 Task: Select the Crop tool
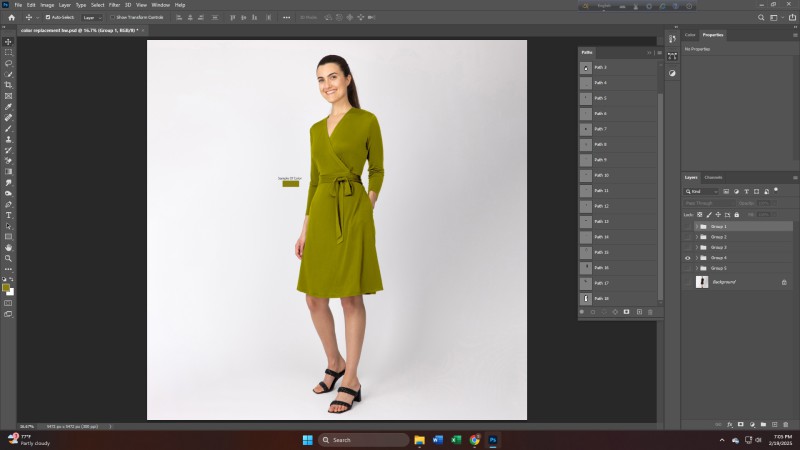[8, 85]
